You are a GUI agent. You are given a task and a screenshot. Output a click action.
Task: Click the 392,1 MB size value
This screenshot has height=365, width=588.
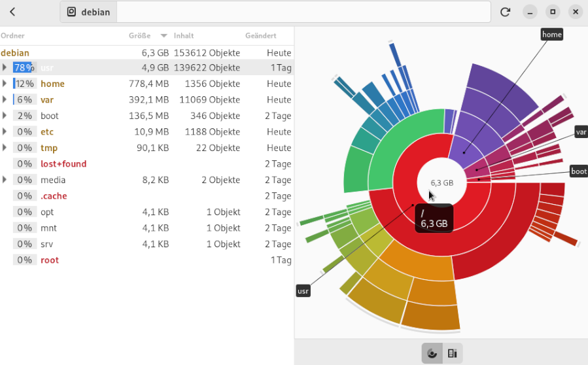tap(148, 100)
